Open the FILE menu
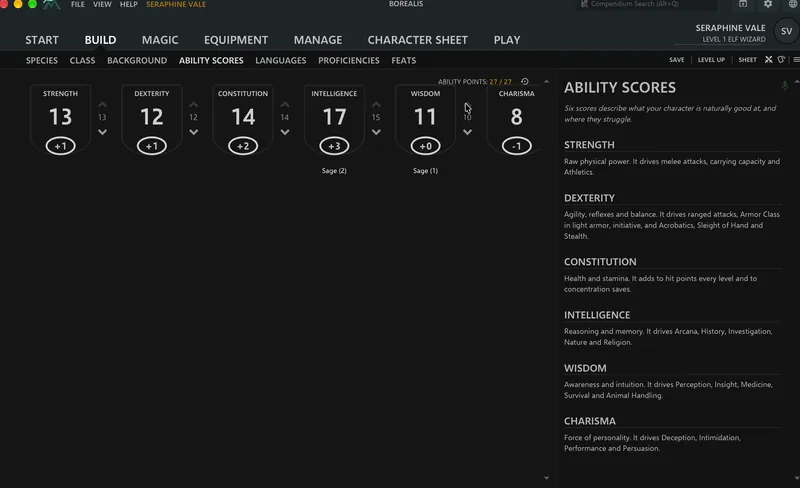Screen dimensions: 800x488 point(78,4)
